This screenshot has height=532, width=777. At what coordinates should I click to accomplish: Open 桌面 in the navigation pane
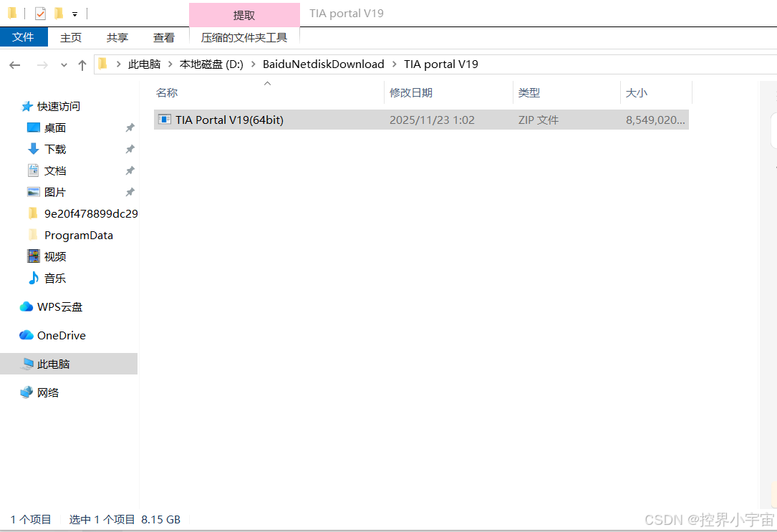click(x=55, y=127)
